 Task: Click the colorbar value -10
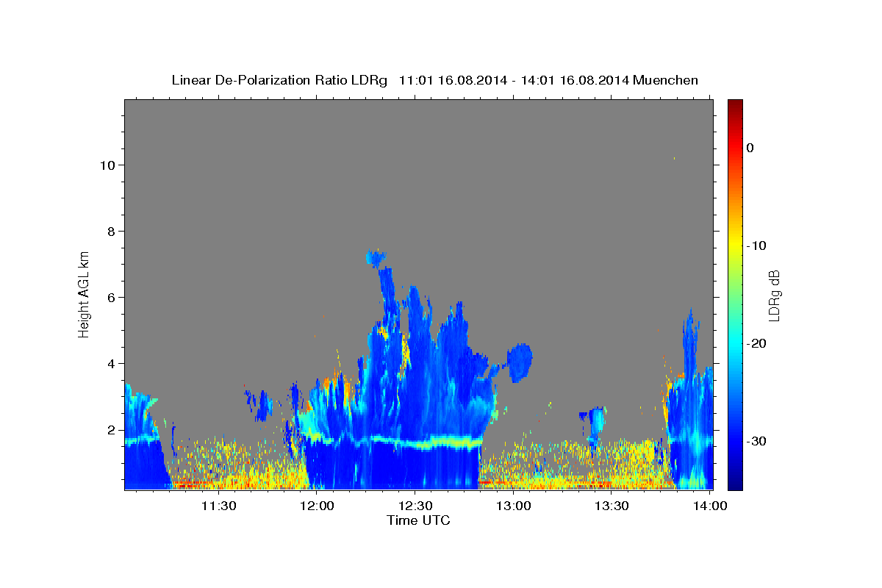pos(756,245)
